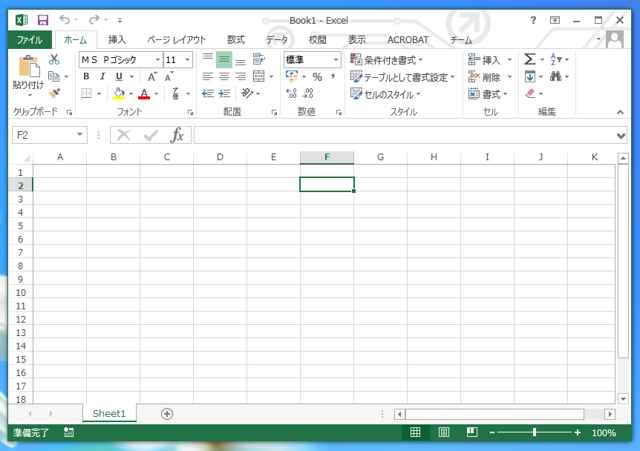Select the Format Painter brush icon
This screenshot has height=451, width=640.
click(x=54, y=93)
